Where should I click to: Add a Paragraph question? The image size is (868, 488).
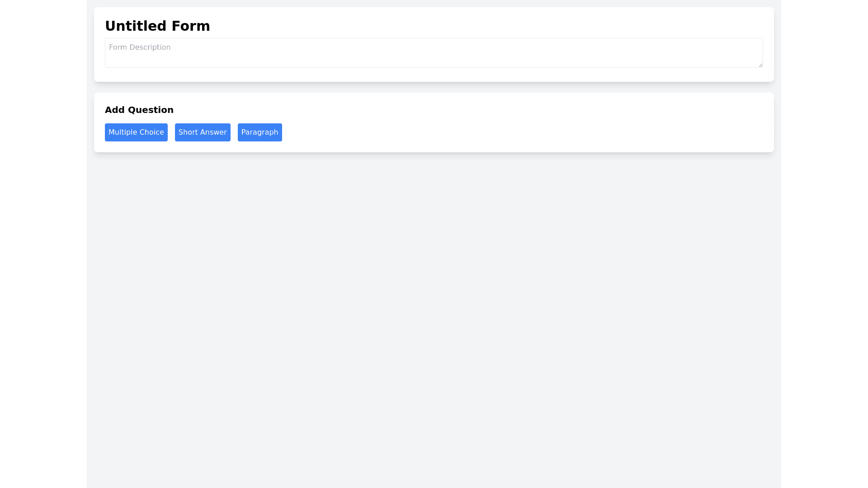click(x=259, y=132)
